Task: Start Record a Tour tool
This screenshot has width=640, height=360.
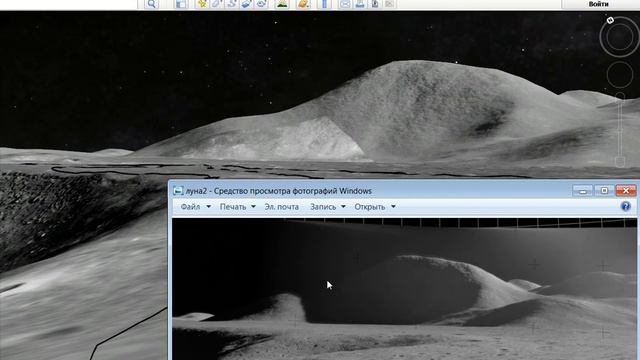Action: click(x=262, y=4)
